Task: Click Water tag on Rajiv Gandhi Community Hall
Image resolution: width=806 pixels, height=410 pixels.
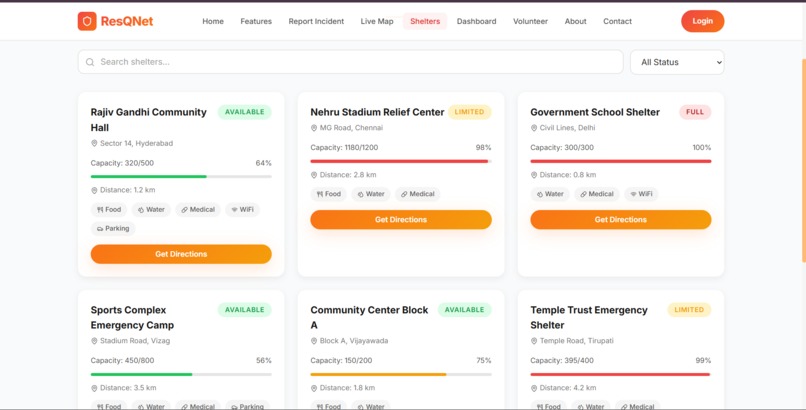Action: point(151,210)
